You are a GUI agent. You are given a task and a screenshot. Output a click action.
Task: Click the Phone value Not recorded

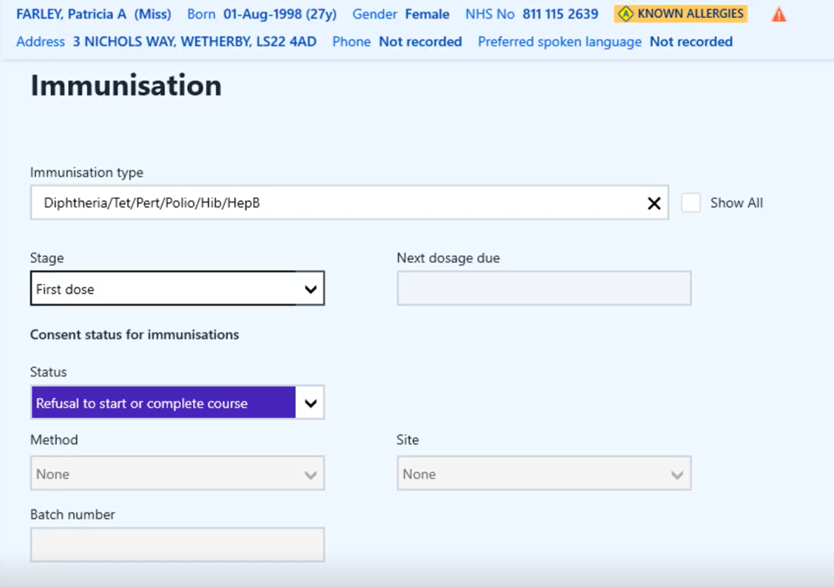coord(420,41)
